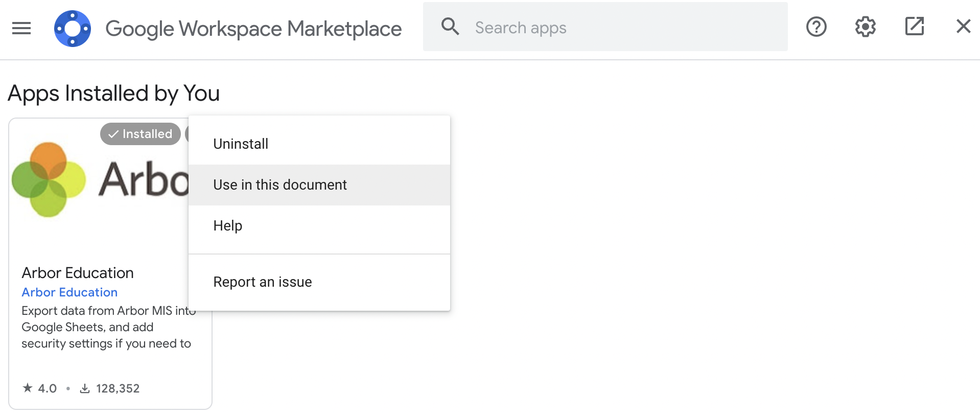Focus the Search apps field

click(613, 28)
